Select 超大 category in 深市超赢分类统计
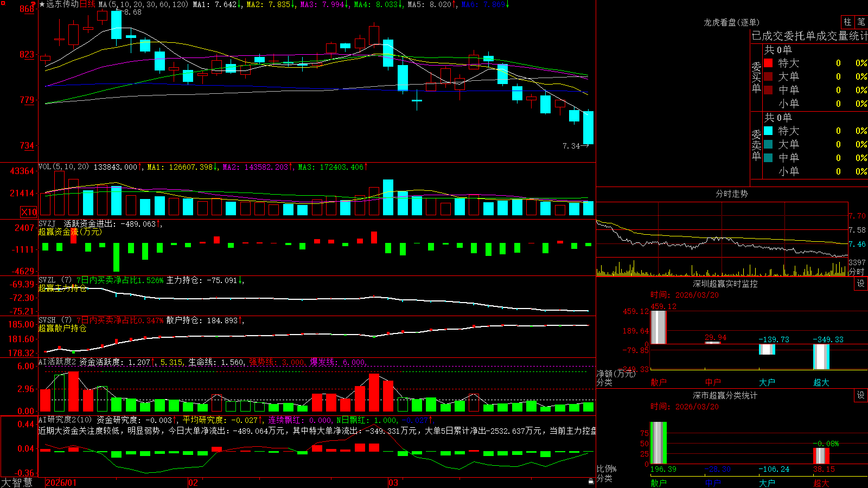This screenshot has width=868, height=488. click(821, 483)
